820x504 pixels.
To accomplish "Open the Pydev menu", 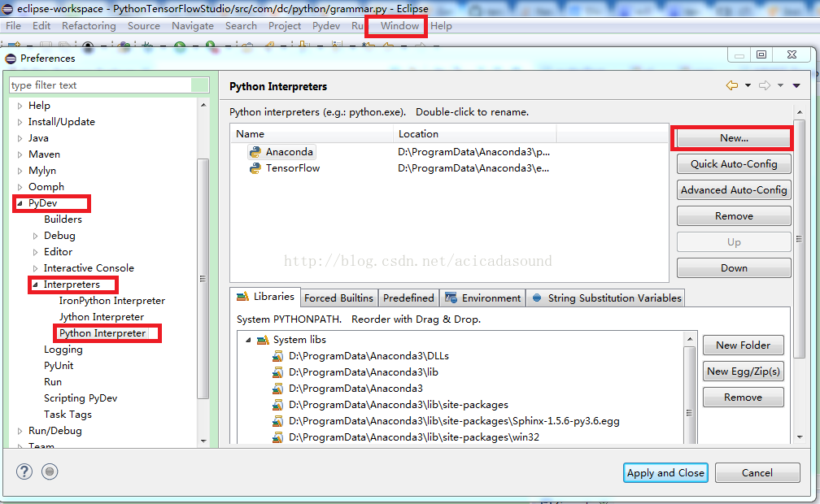I will (325, 26).
